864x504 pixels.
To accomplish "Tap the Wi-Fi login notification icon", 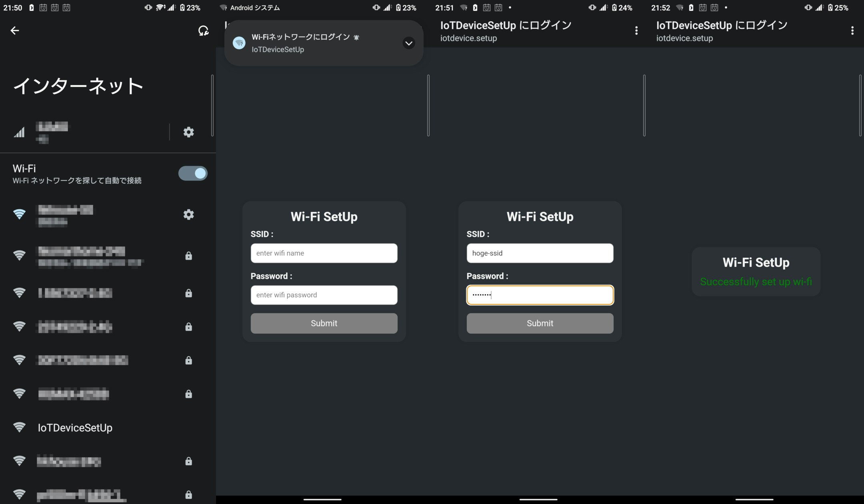I will point(239,43).
